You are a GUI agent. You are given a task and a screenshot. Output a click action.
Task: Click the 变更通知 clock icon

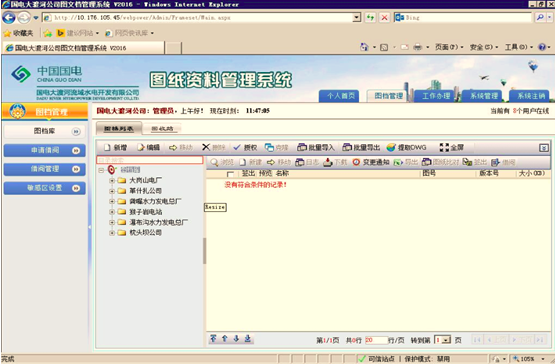(x=356, y=162)
